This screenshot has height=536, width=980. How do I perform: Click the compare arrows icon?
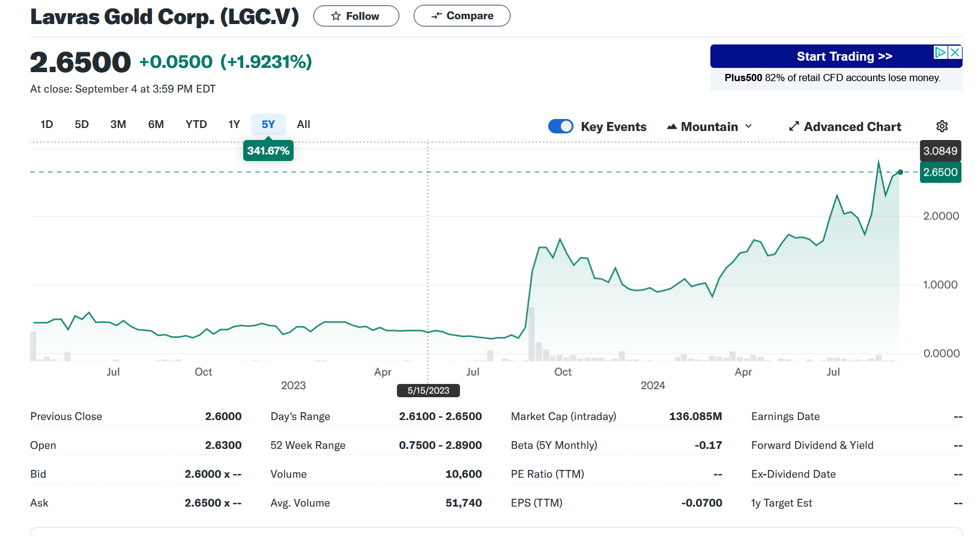pyautogui.click(x=437, y=16)
